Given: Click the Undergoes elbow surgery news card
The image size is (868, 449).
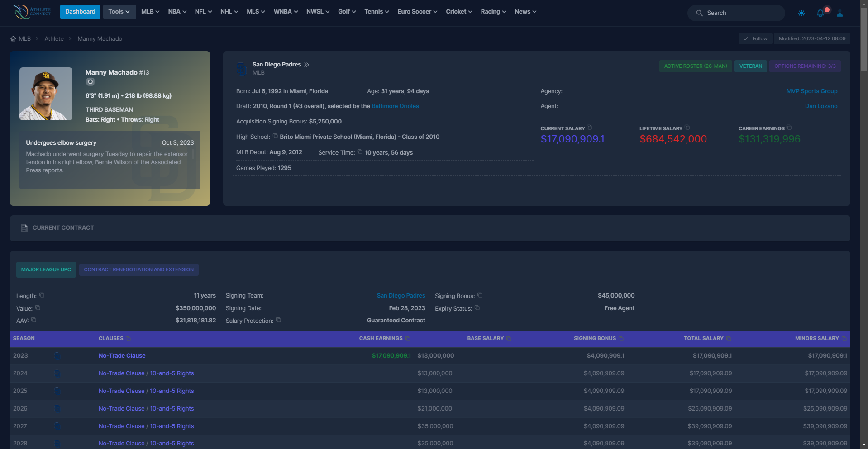Looking at the screenshot, I should point(110,160).
